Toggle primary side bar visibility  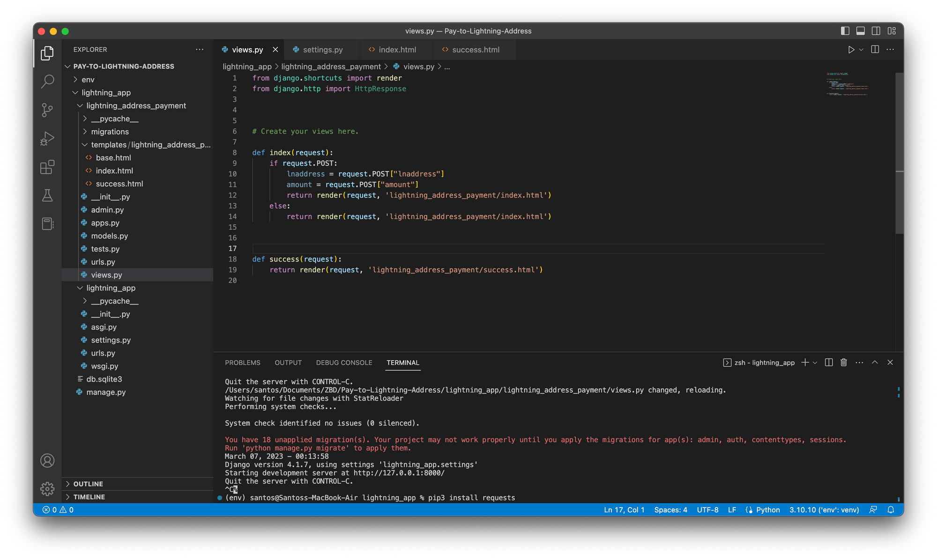tap(845, 31)
